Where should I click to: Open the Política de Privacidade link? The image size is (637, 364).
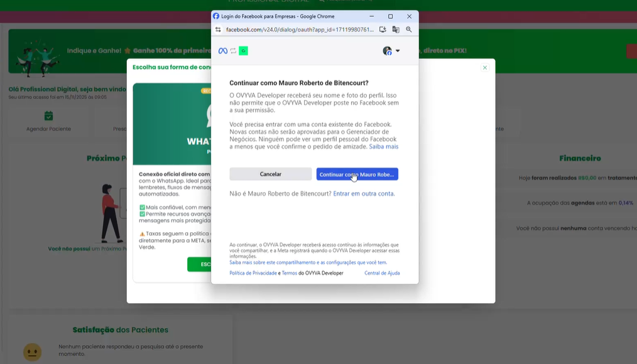[x=253, y=273]
